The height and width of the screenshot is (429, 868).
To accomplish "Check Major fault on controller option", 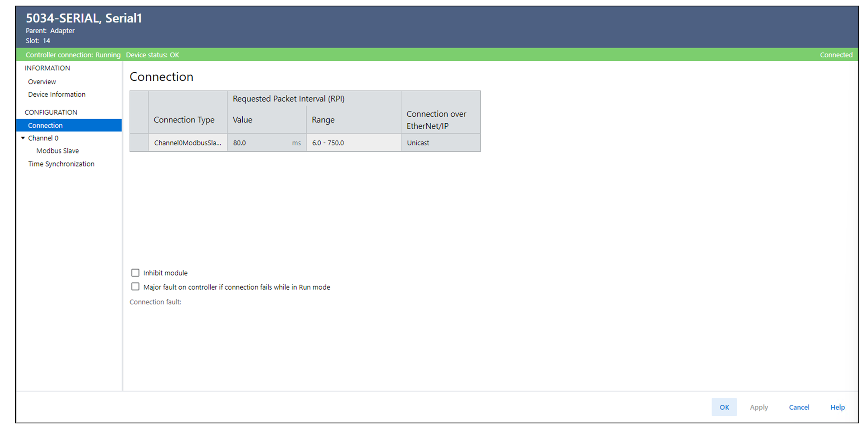I will click(x=135, y=287).
